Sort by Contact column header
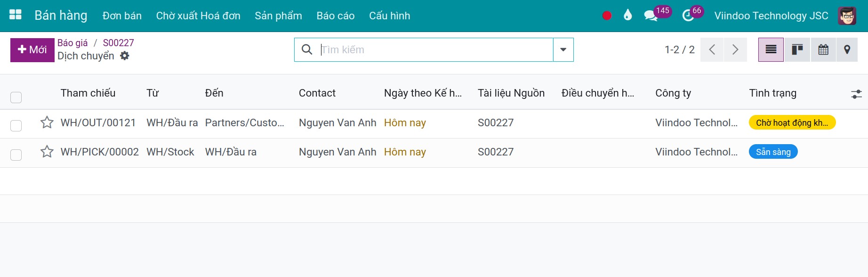 click(x=317, y=93)
